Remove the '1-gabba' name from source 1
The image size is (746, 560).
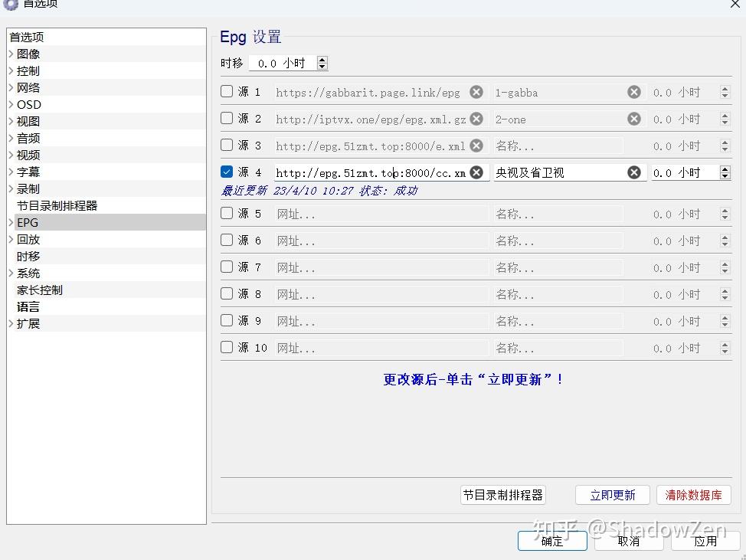click(x=634, y=91)
